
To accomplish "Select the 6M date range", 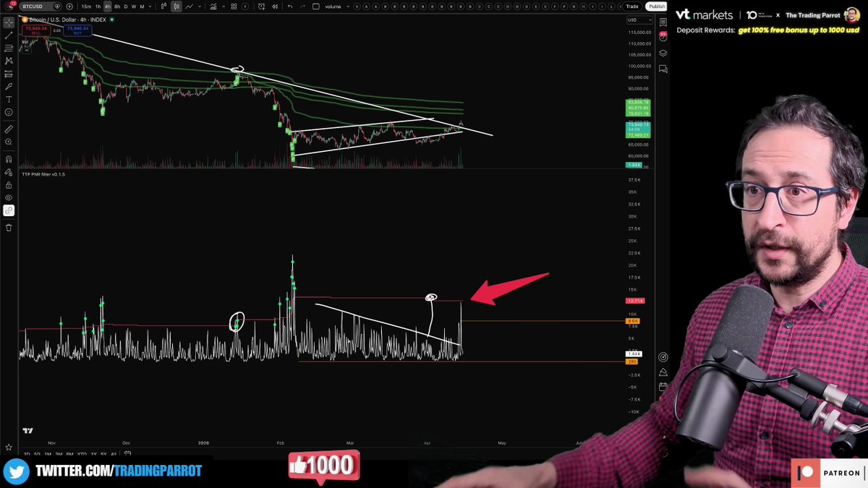I will click(x=69, y=454).
